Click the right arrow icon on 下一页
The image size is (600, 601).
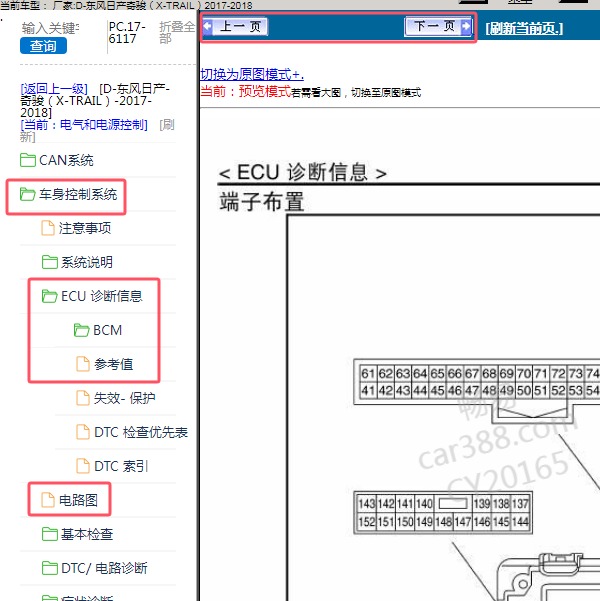point(466,26)
